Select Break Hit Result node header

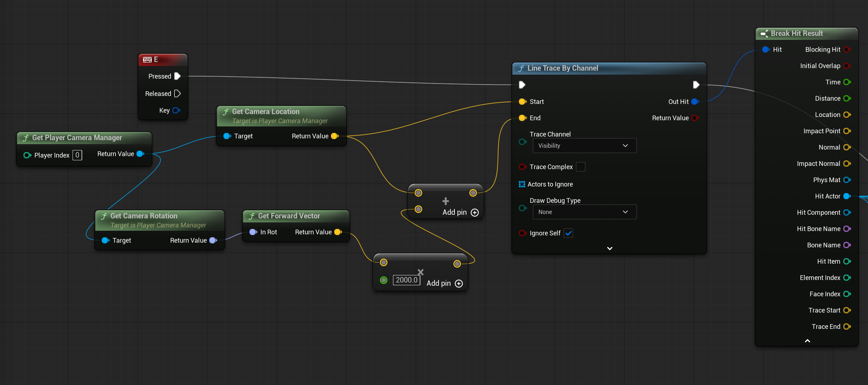[807, 33]
